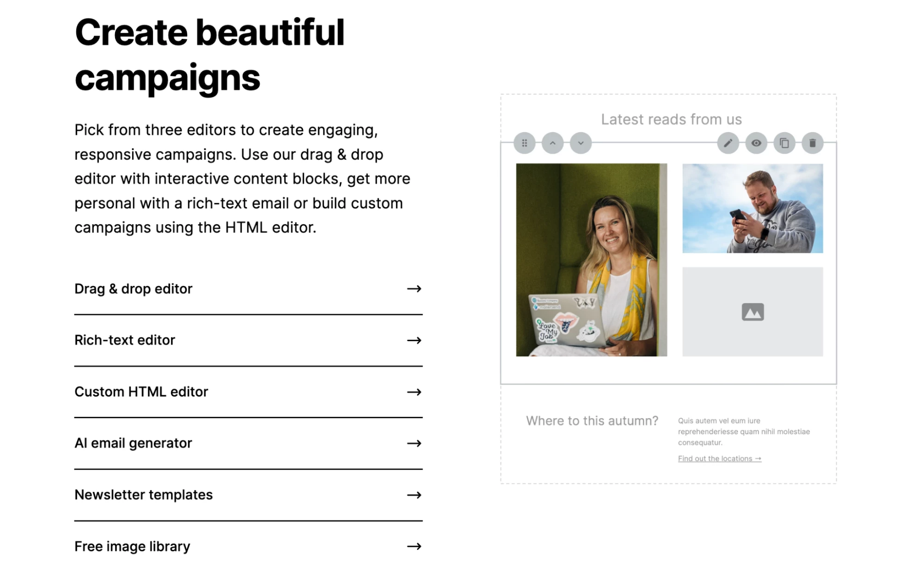
Task: Click the move down chevron on content block
Action: [x=579, y=143]
